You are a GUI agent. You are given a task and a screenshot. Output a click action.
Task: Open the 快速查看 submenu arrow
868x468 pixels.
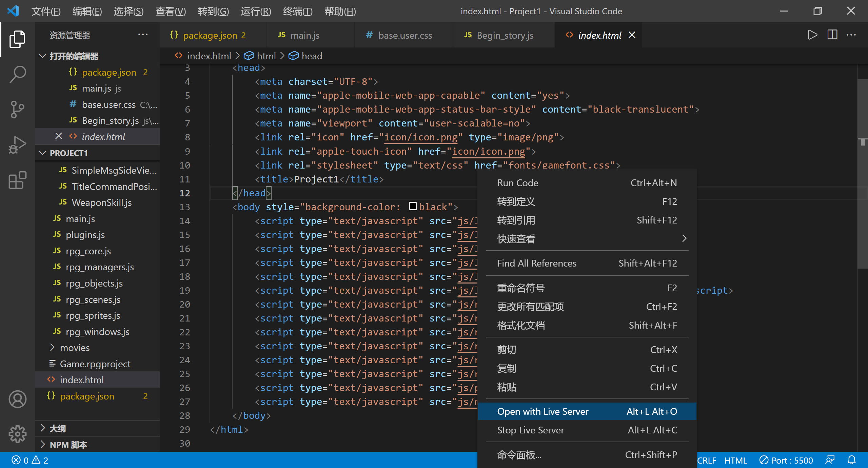[684, 238]
